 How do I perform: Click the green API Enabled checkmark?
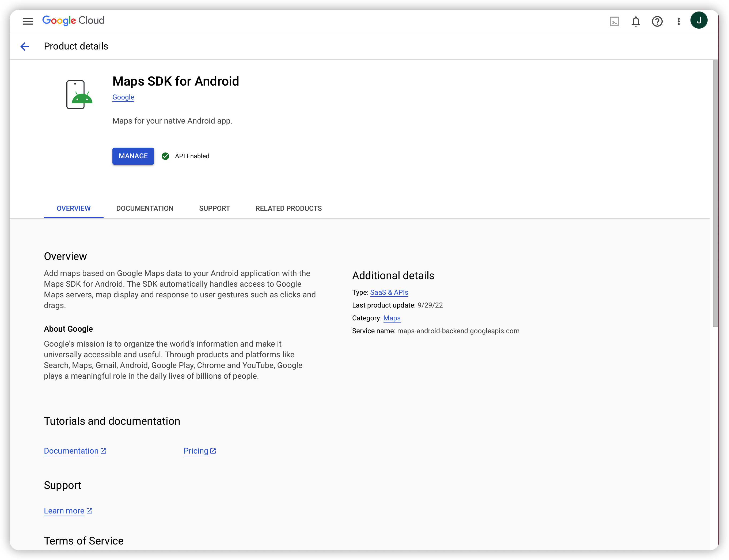click(165, 156)
